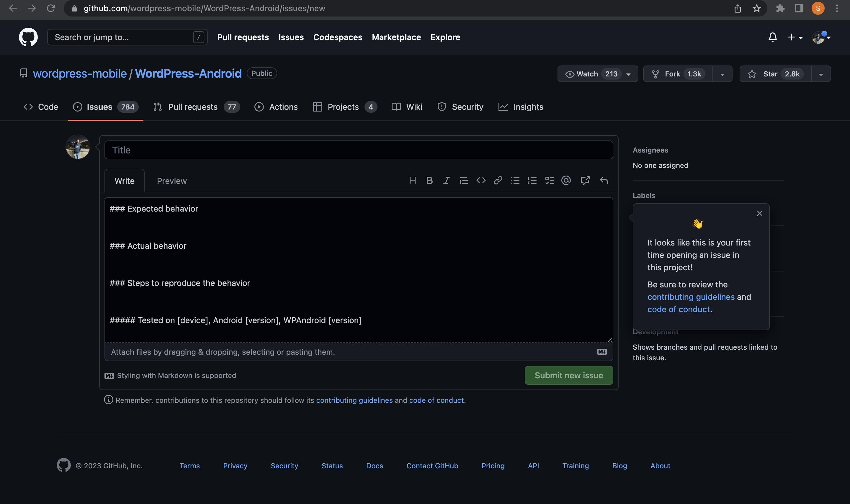The image size is (850, 504).
Task: Open Explore in top navigation
Action: [445, 37]
